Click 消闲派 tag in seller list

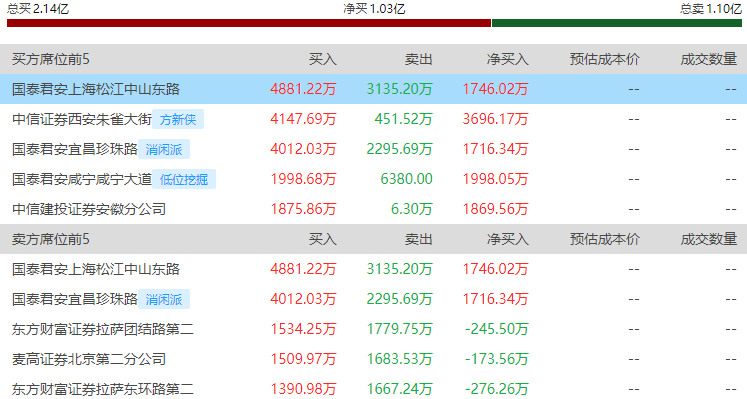coord(164,299)
